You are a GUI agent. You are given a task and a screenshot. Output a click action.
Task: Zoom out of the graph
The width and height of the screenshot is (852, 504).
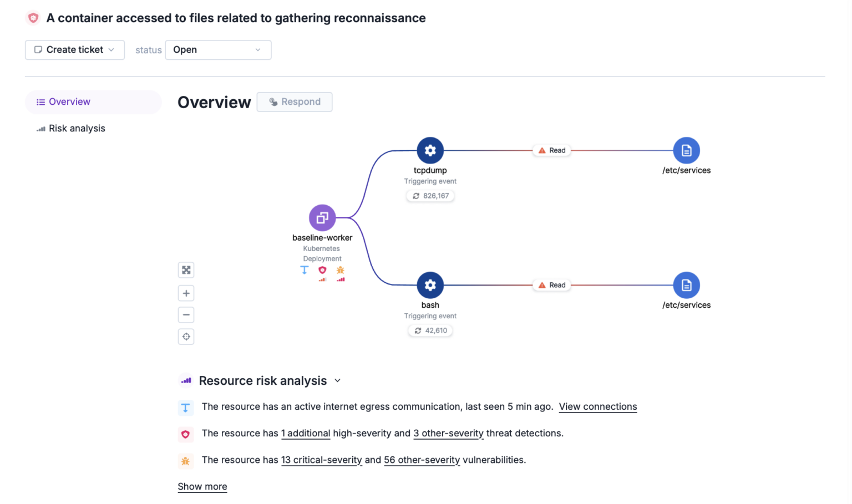pos(186,315)
